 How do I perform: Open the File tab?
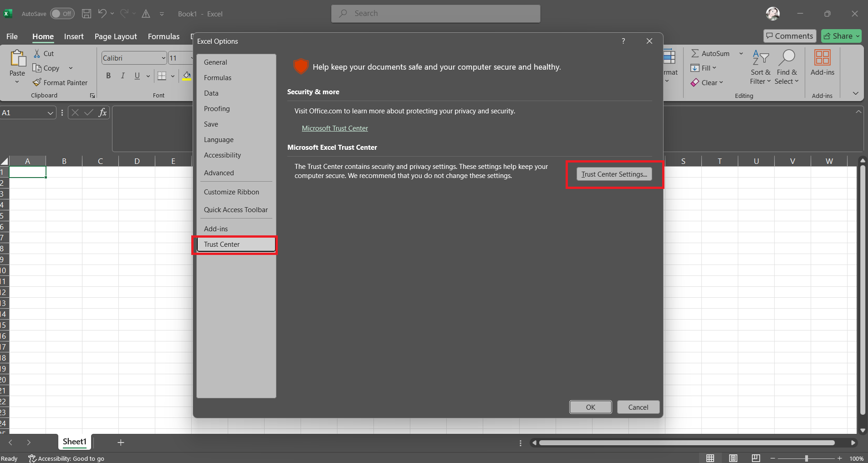tap(12, 36)
